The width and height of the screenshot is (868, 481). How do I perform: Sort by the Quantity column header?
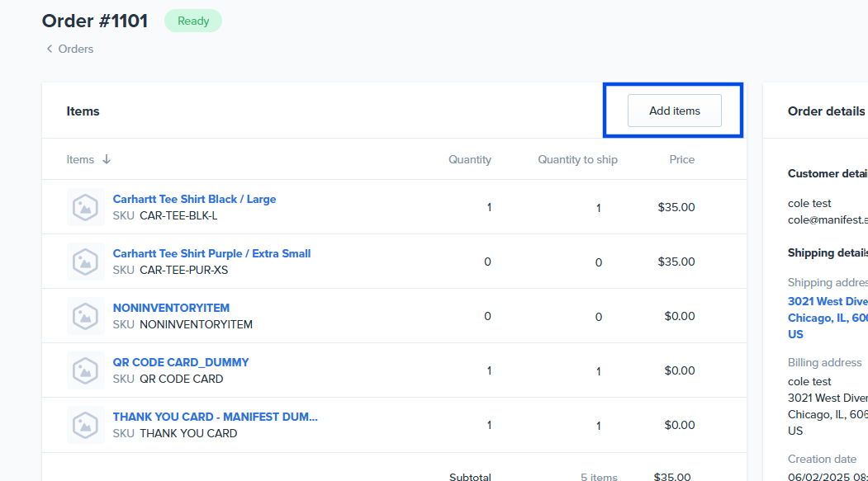click(469, 160)
